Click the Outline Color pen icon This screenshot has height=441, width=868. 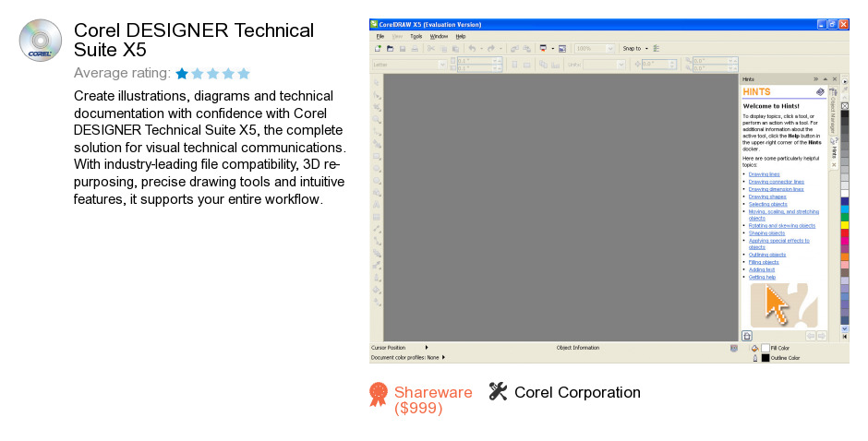point(754,358)
